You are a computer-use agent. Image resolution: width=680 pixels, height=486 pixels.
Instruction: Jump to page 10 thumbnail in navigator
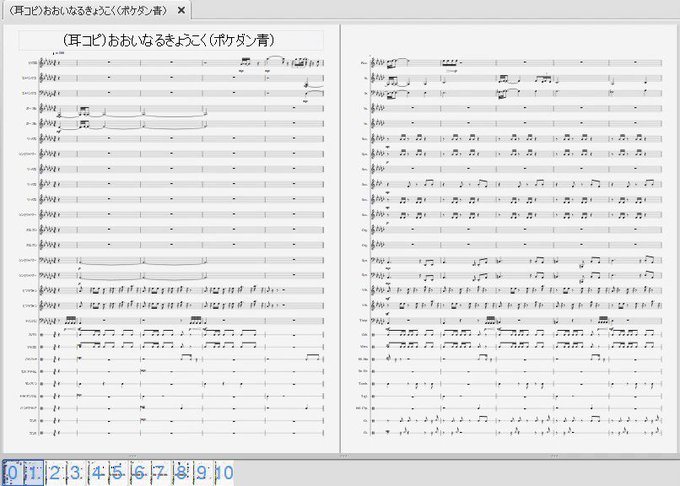[x=224, y=473]
